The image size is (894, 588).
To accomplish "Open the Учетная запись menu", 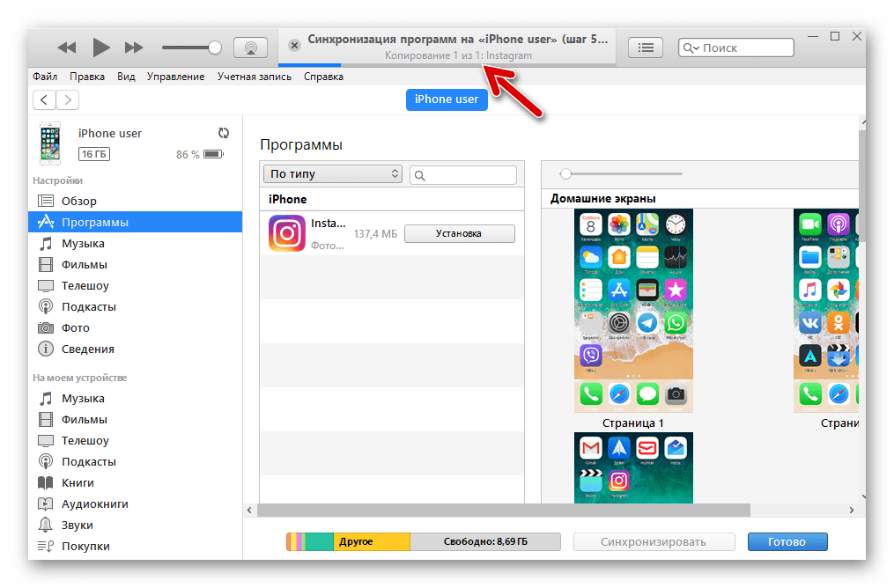I will coord(255,77).
